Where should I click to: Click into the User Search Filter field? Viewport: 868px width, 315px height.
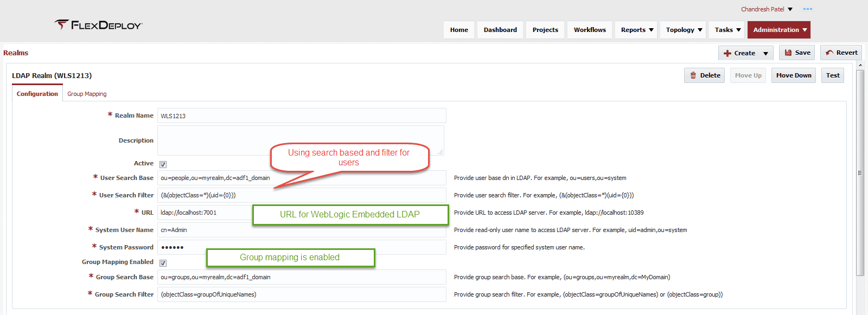302,195
